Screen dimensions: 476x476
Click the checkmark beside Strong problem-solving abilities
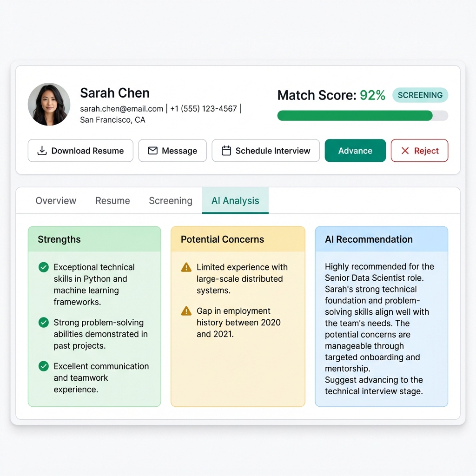click(43, 323)
